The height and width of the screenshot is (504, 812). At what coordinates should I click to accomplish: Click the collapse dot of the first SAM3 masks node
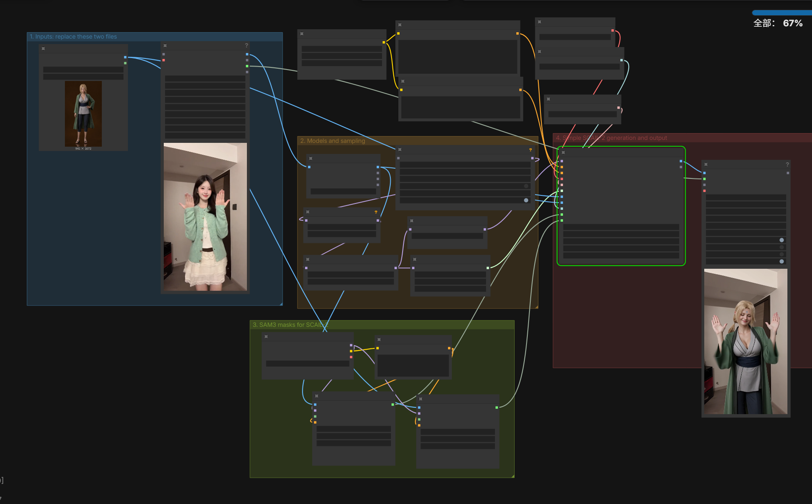click(x=266, y=337)
